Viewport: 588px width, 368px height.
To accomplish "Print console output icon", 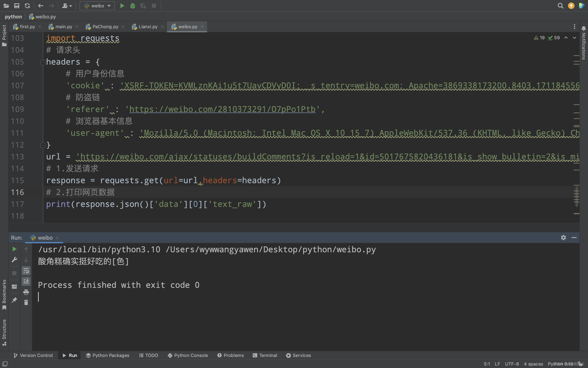I will coord(26,292).
